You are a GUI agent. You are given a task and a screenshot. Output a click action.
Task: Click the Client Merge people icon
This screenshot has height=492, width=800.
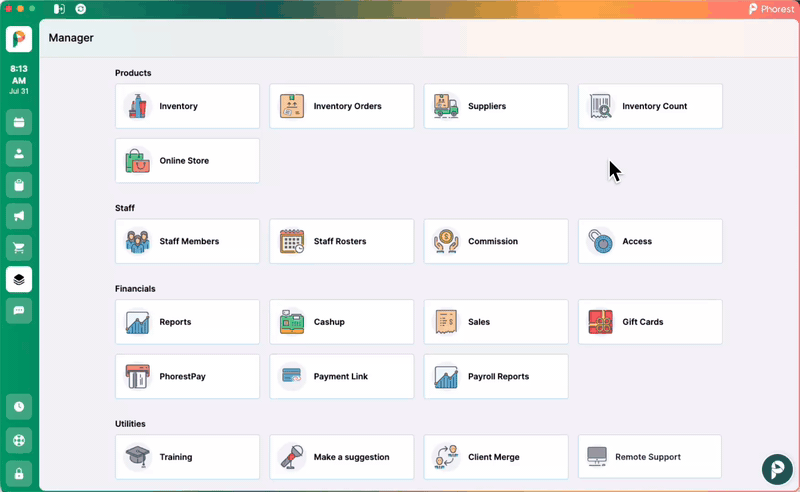tap(446, 457)
